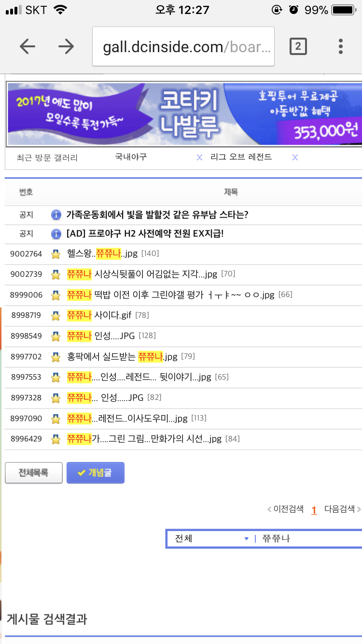Click the search field containing 쮸쮸나
The image size is (362, 644).
coord(310,538)
